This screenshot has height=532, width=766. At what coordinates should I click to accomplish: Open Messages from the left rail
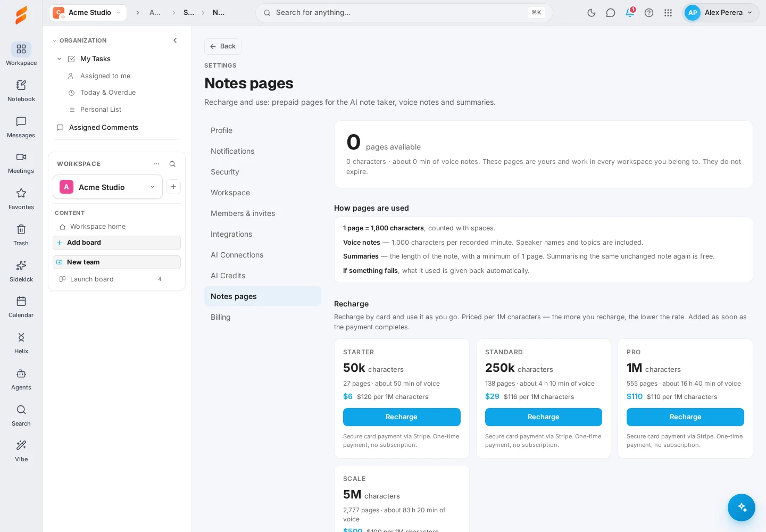tap(21, 127)
